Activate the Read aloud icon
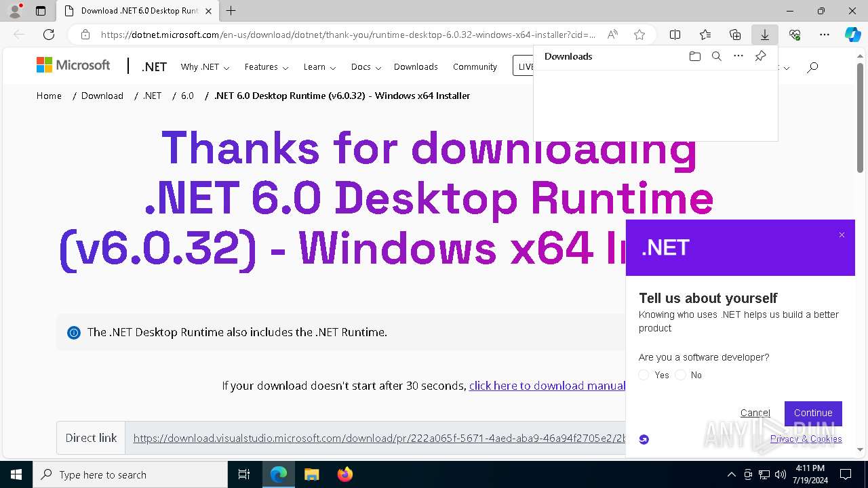This screenshot has width=868, height=488. pyautogui.click(x=612, y=35)
